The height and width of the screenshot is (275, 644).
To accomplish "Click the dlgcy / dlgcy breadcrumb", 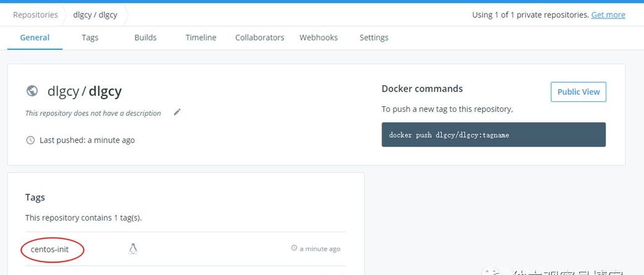I will [x=95, y=15].
